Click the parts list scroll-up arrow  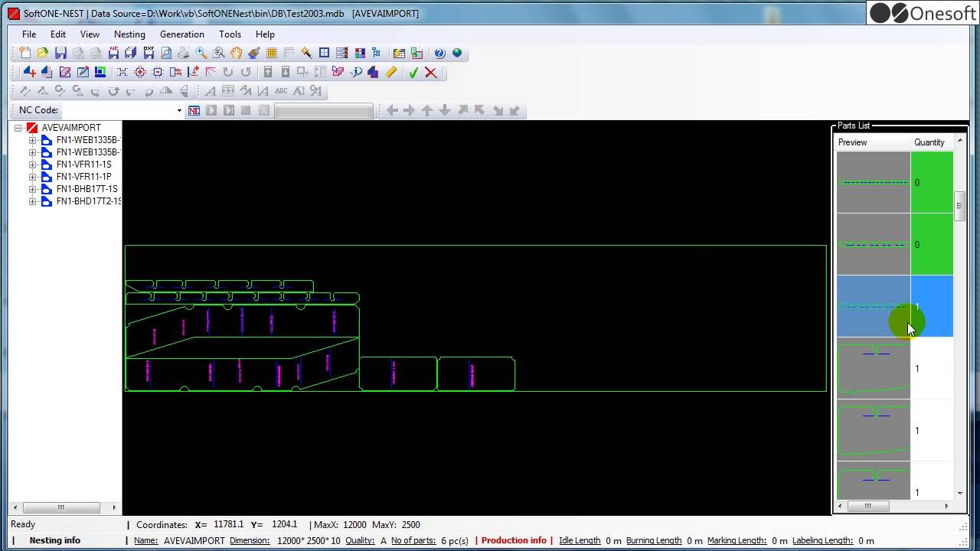[960, 142]
